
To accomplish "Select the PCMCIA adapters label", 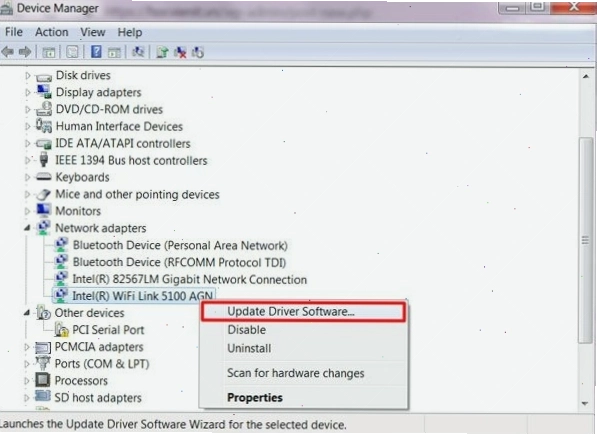I will [99, 347].
